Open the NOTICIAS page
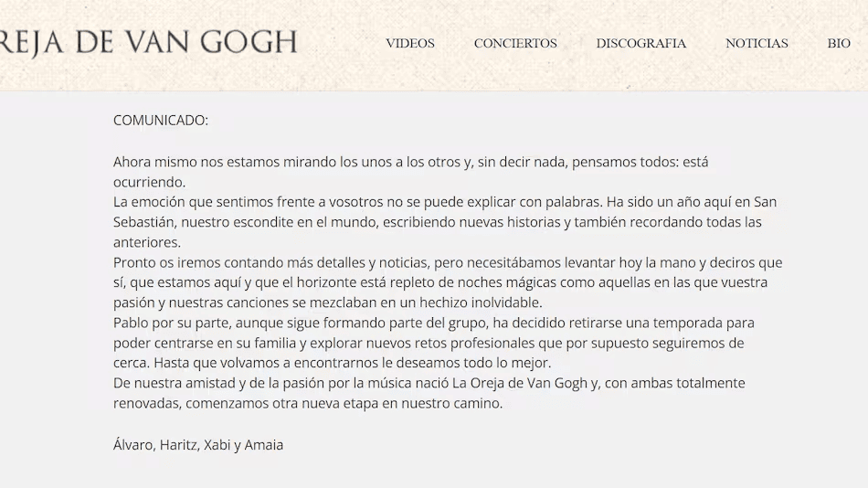 (x=757, y=43)
